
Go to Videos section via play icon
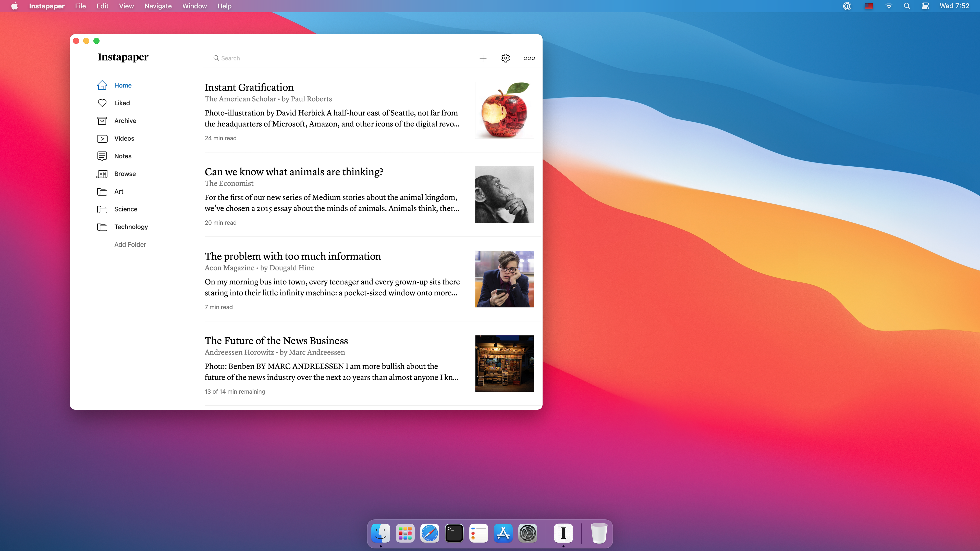(x=102, y=139)
